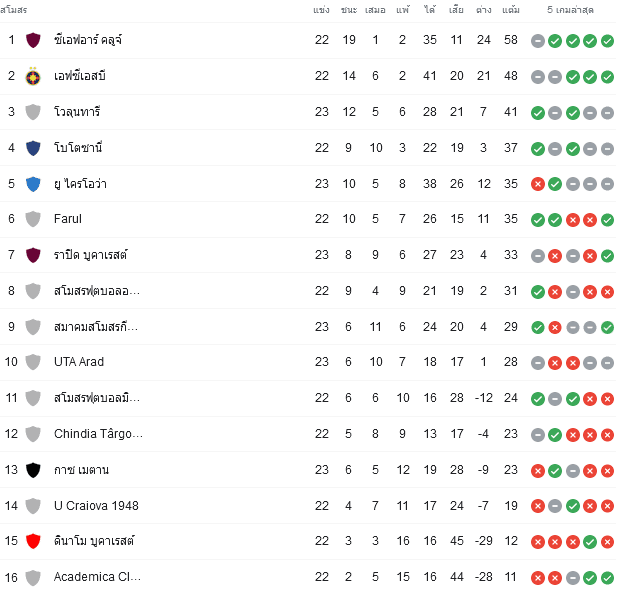This screenshot has height=590, width=620.
Task: Click the black shield crest in row 13
Action: [33, 470]
